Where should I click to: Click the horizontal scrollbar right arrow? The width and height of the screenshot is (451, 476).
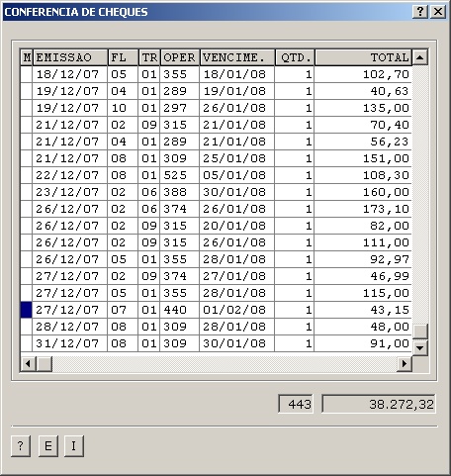coord(405,364)
